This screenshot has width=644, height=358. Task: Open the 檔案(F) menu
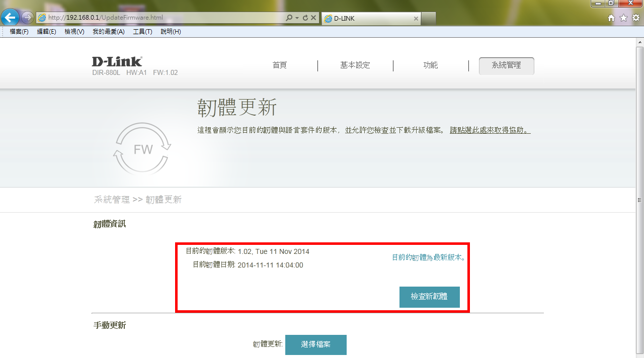tap(19, 32)
